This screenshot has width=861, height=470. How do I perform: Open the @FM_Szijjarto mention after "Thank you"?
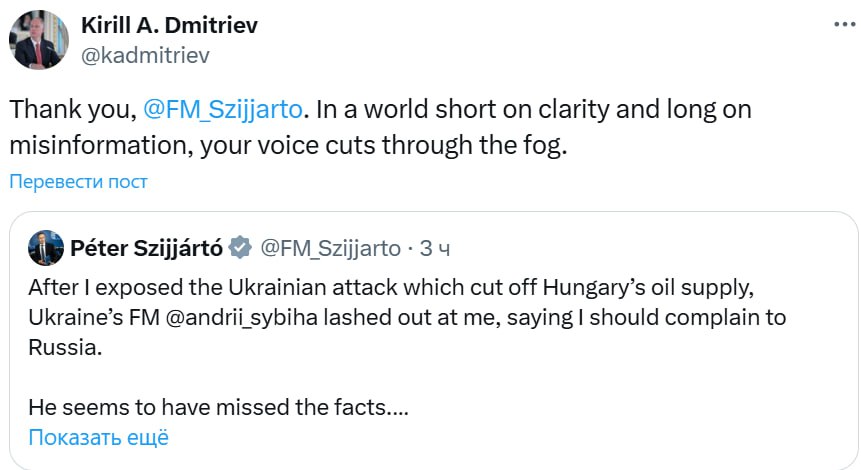tap(227, 108)
